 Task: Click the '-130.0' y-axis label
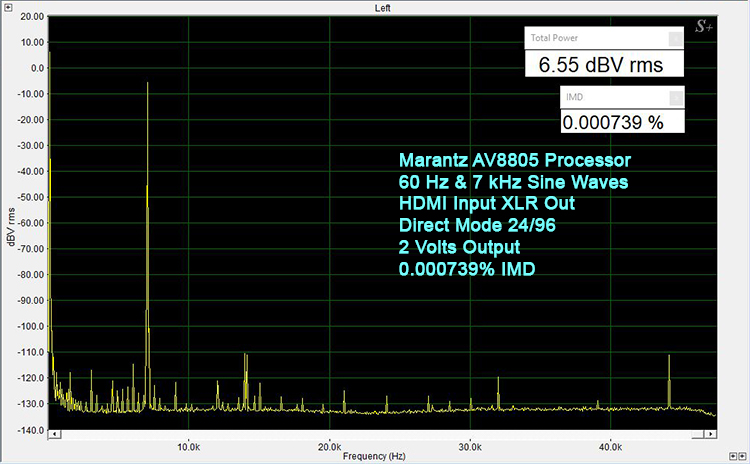click(x=31, y=404)
